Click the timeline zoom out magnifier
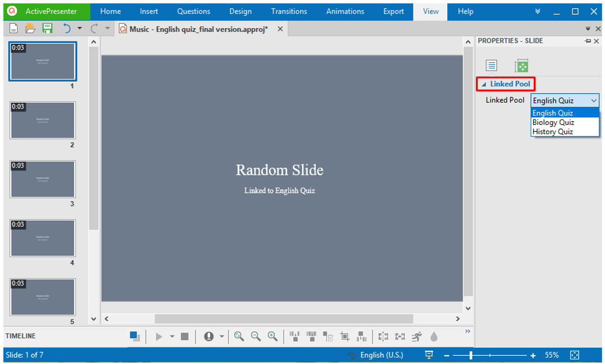The height and width of the screenshot is (364, 605). tap(256, 337)
